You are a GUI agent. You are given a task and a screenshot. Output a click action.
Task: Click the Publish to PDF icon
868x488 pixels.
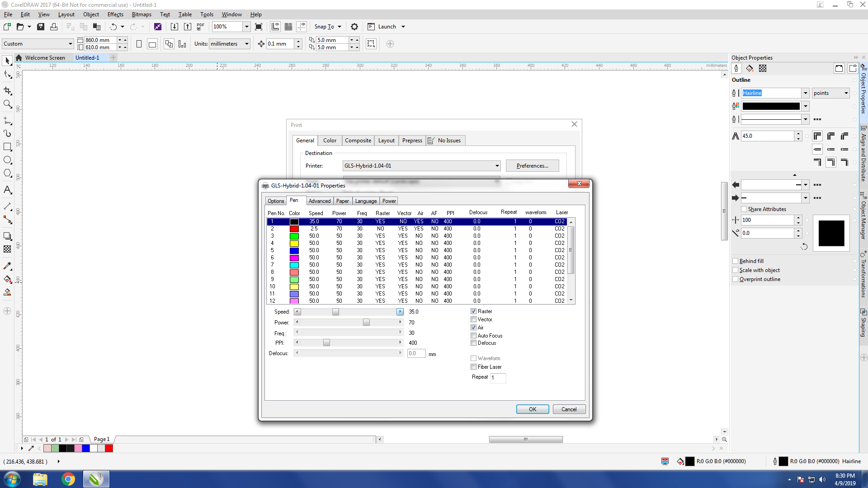[201, 27]
